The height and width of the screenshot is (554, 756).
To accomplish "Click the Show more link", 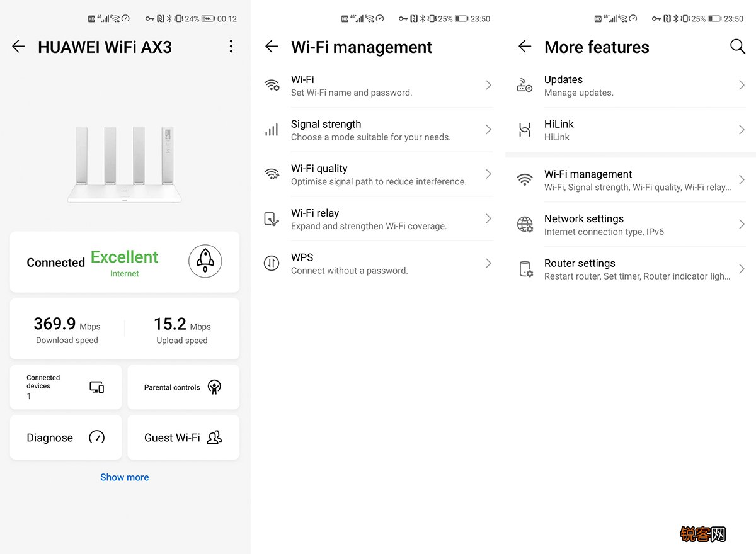I will (125, 477).
